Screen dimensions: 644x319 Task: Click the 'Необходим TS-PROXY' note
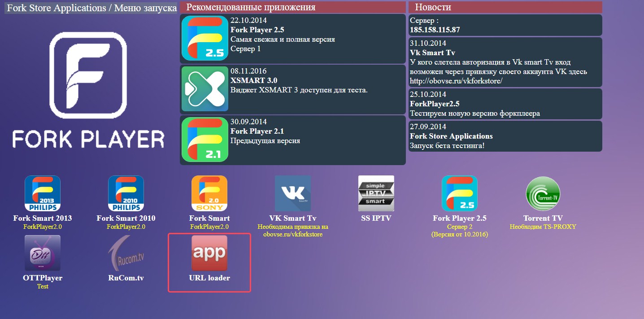tap(543, 227)
